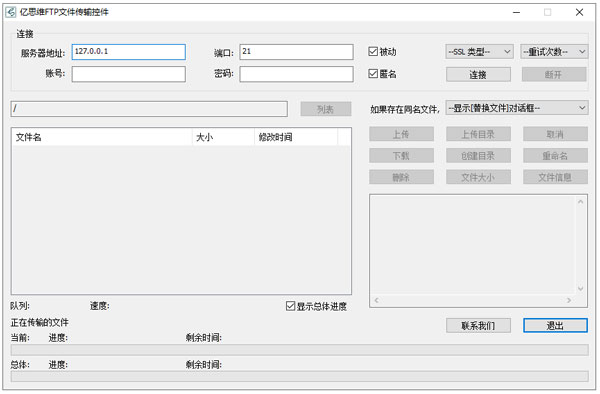
Task: Click the 文件大小 file size button
Action: tap(478, 177)
